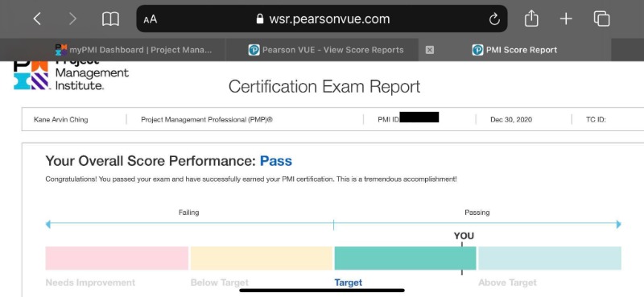This screenshot has width=644, height=297.
Task: Select the PMI Score Report tab
Action: [x=515, y=50]
